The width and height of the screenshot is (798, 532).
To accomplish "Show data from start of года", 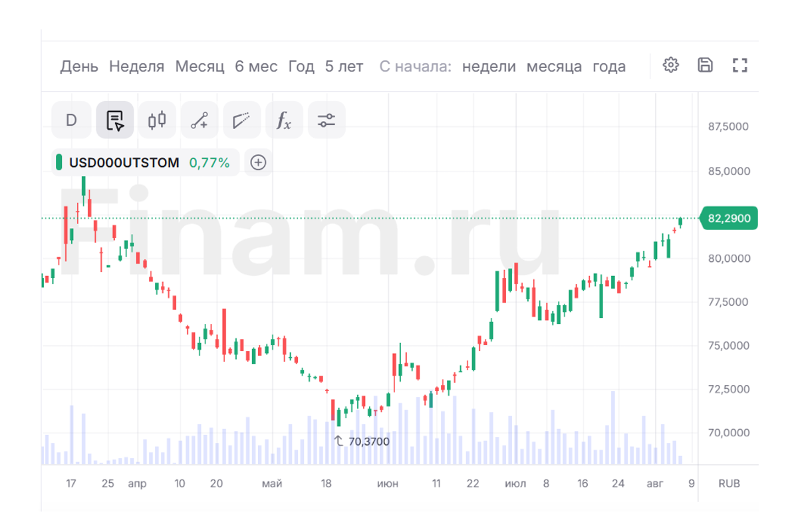I will 609,66.
